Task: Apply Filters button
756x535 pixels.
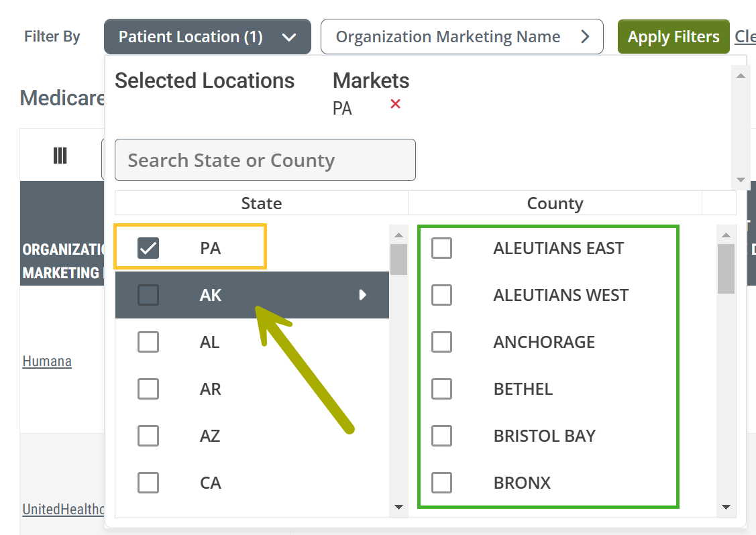Action: [x=673, y=37]
